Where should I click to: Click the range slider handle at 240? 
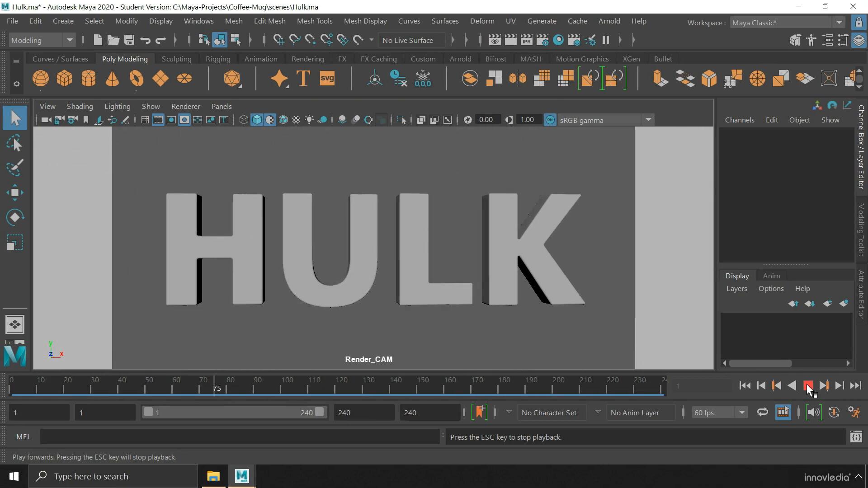(x=320, y=412)
